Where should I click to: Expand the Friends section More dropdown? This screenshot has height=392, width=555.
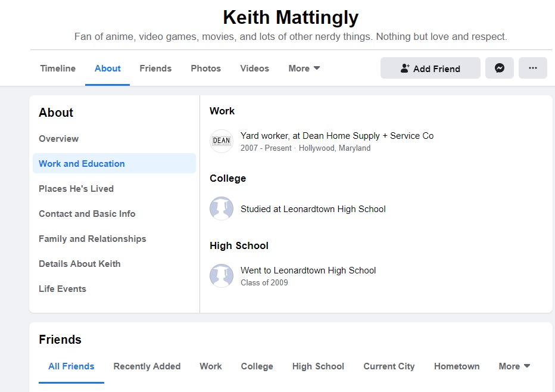pos(515,366)
